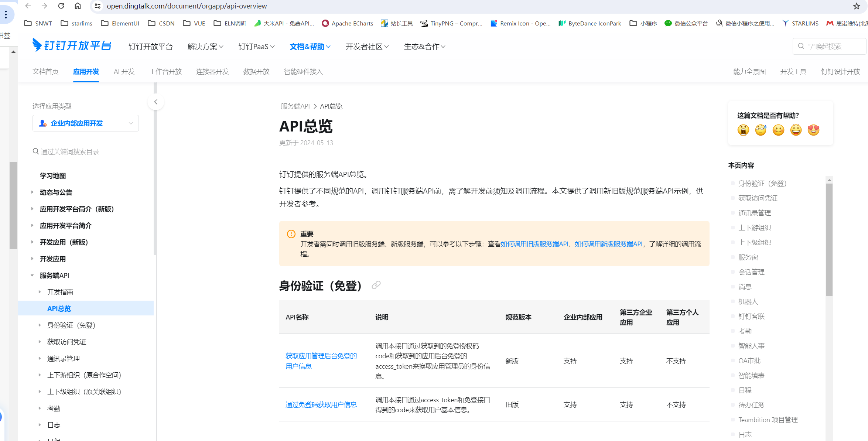Image resolution: width=868 pixels, height=441 pixels.
Task: Click the browser address bar URL
Action: click(187, 6)
